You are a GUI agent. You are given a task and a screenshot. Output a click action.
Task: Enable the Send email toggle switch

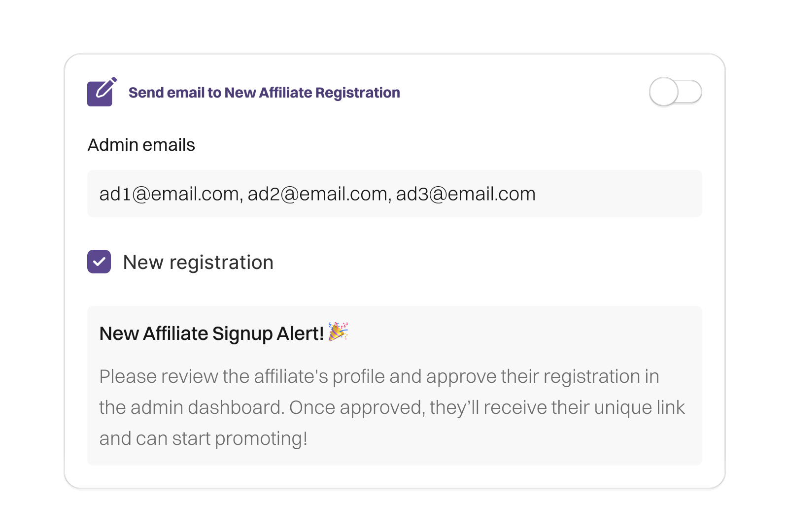point(675,92)
